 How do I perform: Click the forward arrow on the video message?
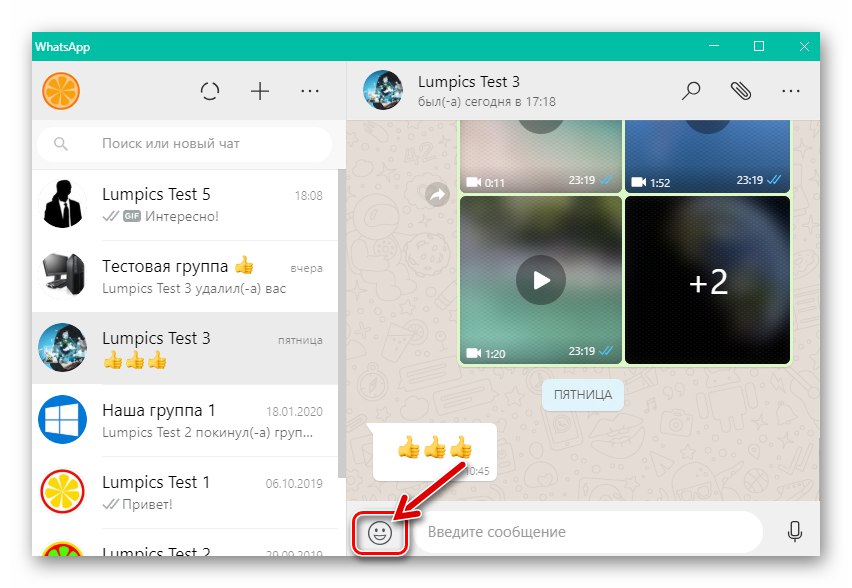(436, 195)
